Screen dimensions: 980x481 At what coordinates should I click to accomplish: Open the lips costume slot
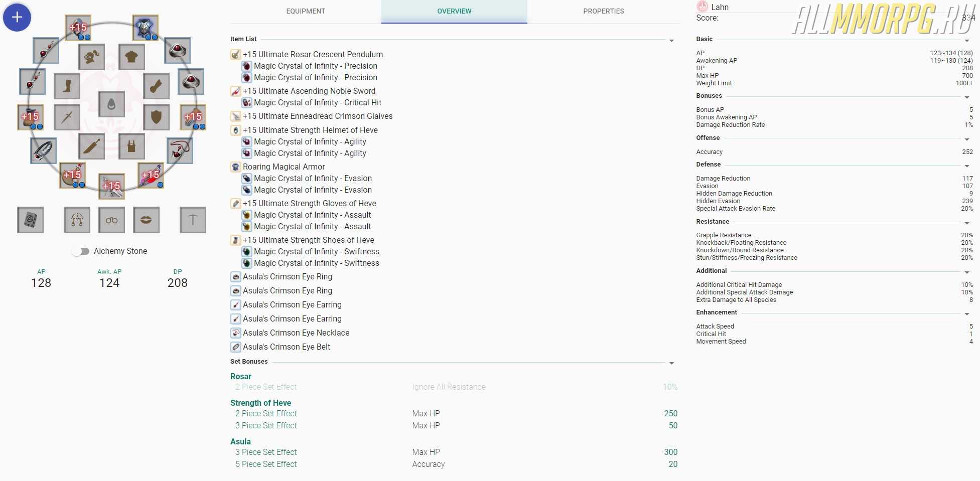tap(146, 220)
